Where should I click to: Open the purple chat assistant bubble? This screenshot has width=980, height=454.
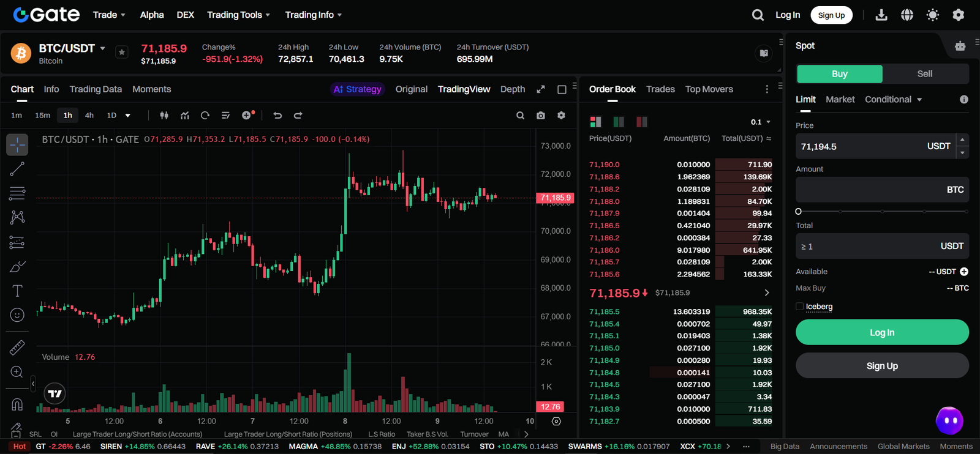coord(950,420)
